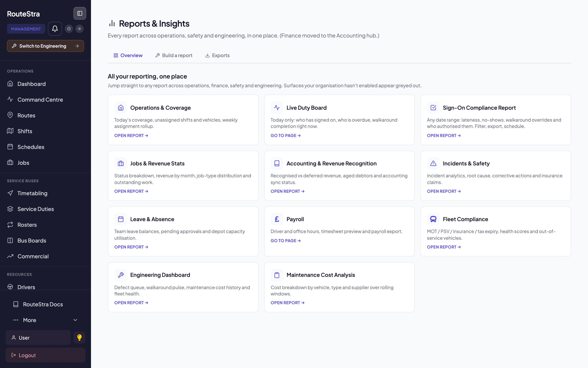Open Shifts in the sidebar
The height and width of the screenshot is (368, 588).
45,131
